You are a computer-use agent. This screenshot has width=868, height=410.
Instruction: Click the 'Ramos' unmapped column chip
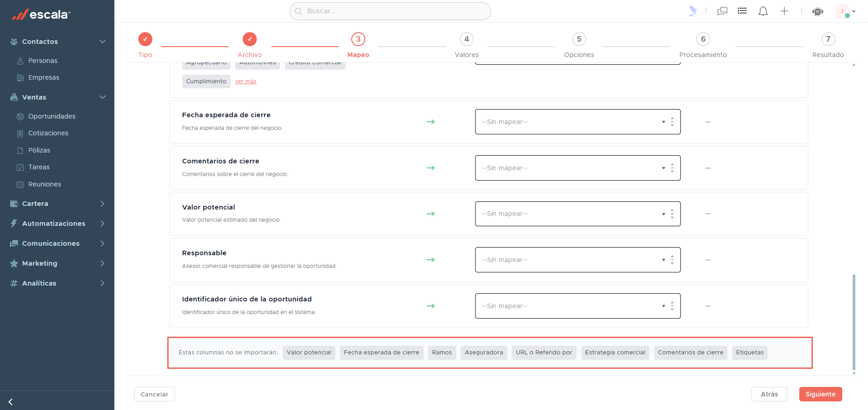pos(442,353)
